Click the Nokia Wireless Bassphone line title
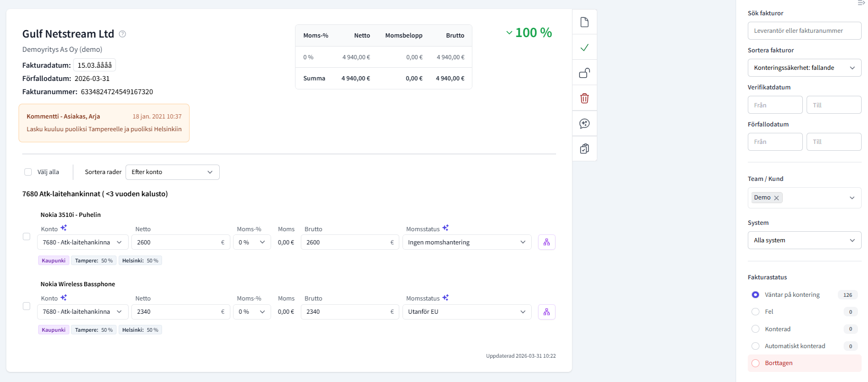Viewport: 868px width, 382px height. 78,284
